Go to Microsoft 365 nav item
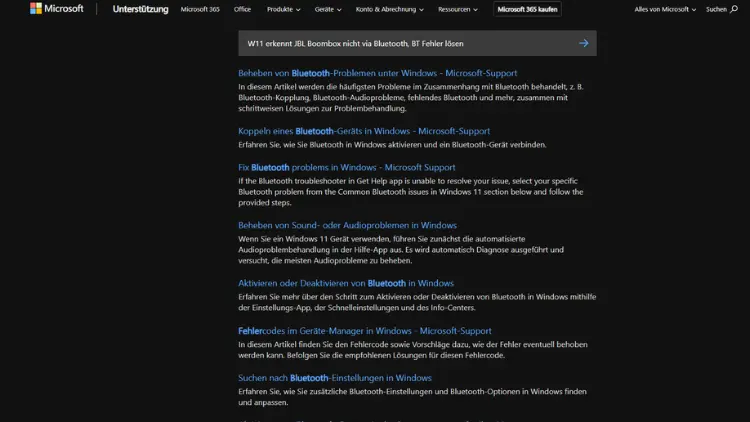This screenshot has height=422, width=750. pos(199,9)
